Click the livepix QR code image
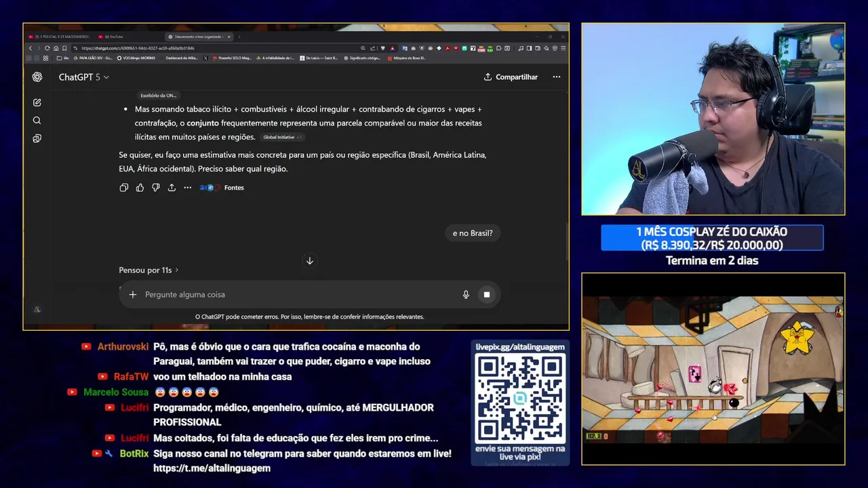 coord(520,399)
